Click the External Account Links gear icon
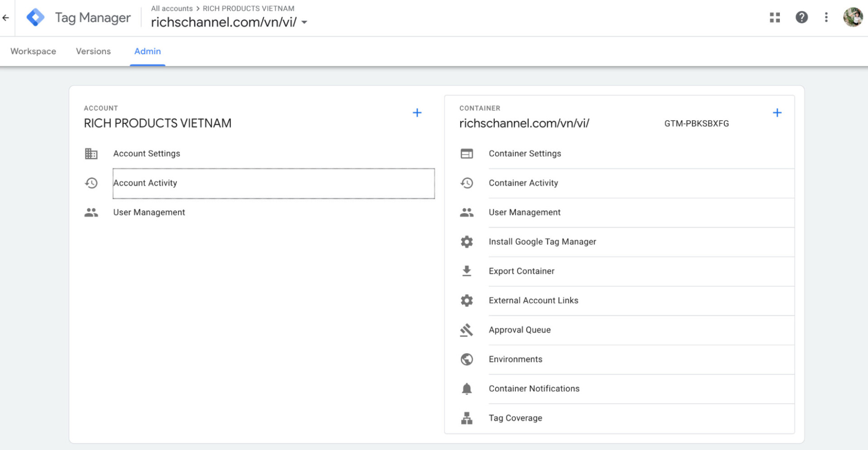Viewport: 868px width, 450px height. 467,300
